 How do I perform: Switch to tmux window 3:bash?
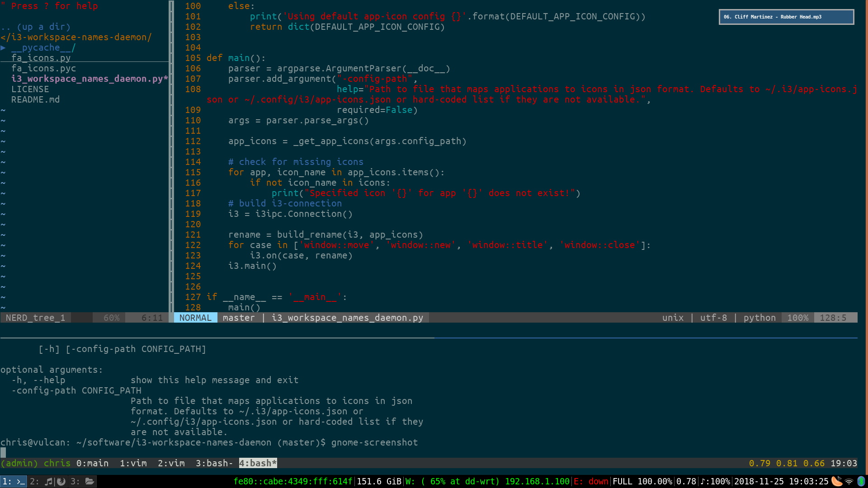tap(213, 464)
